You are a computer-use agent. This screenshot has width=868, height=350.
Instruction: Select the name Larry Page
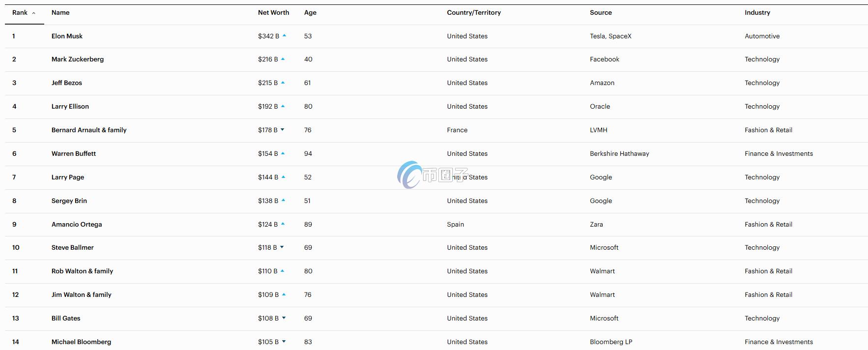68,177
